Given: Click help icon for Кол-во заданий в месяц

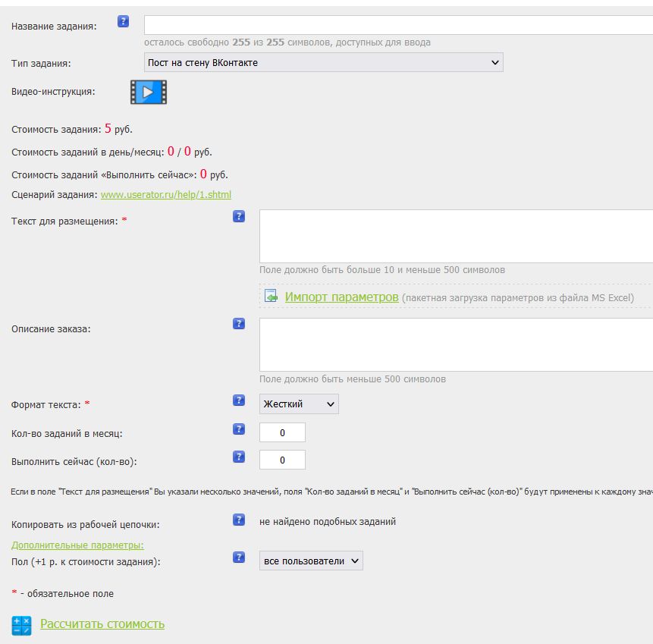Looking at the screenshot, I should (x=239, y=429).
